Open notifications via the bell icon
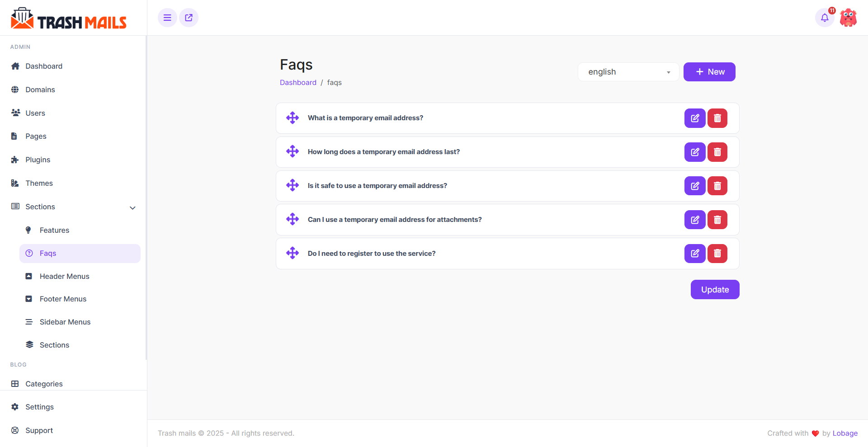Screen dimensions: 868x447 [x=824, y=18]
